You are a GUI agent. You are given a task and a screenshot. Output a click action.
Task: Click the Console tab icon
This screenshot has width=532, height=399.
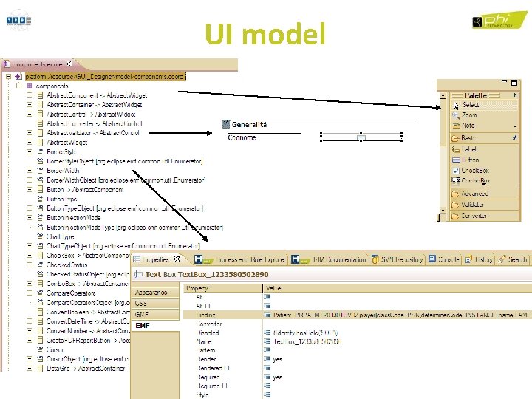(432, 259)
